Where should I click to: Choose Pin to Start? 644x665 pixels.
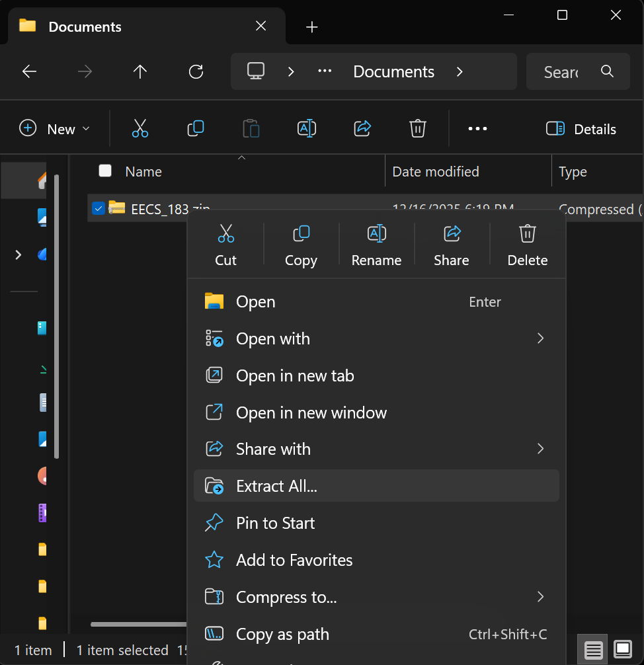(376, 523)
